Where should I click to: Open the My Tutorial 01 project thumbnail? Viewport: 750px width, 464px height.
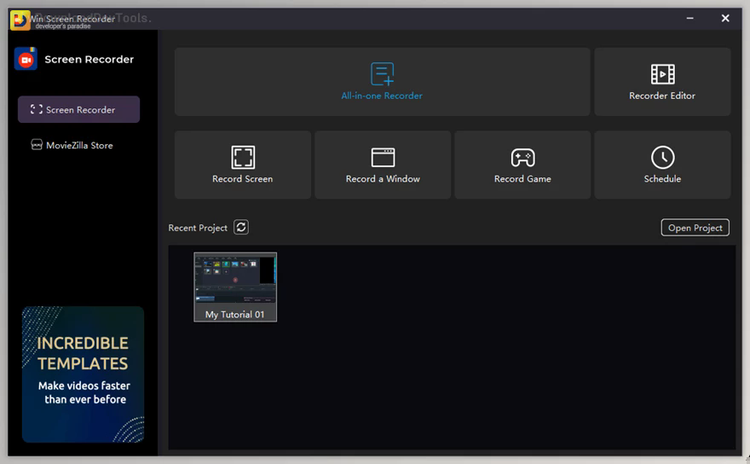point(235,287)
